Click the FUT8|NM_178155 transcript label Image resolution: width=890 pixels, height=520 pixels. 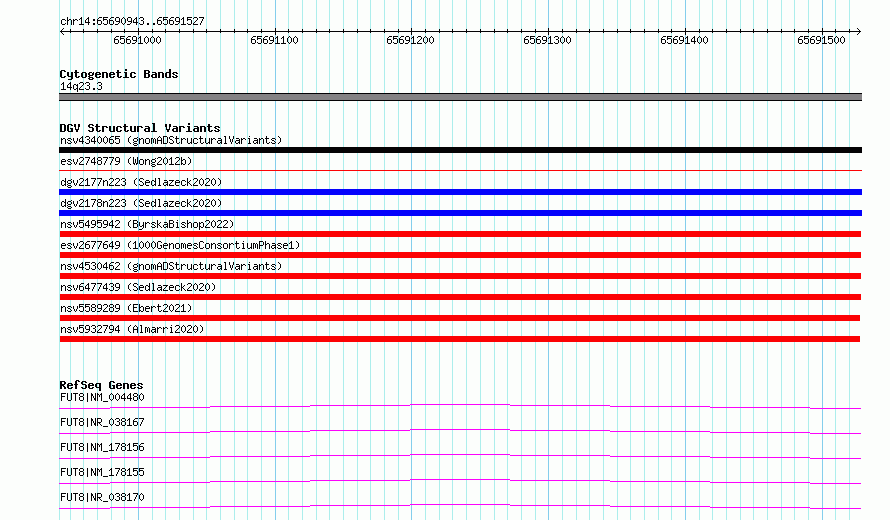click(102, 472)
